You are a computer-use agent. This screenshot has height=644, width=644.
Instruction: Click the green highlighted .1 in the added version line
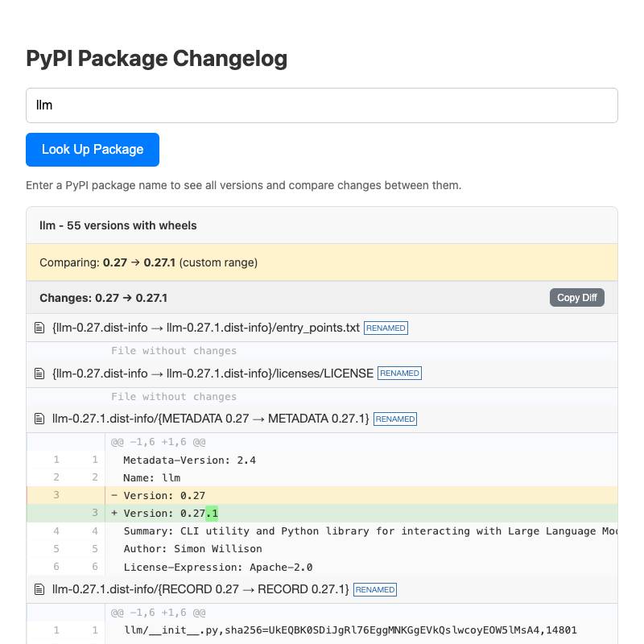[213, 513]
